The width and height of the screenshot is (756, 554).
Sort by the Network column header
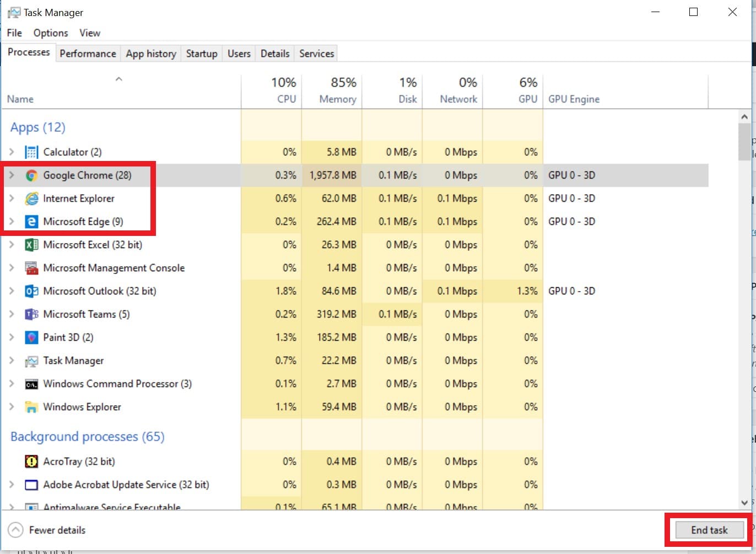tap(452, 92)
